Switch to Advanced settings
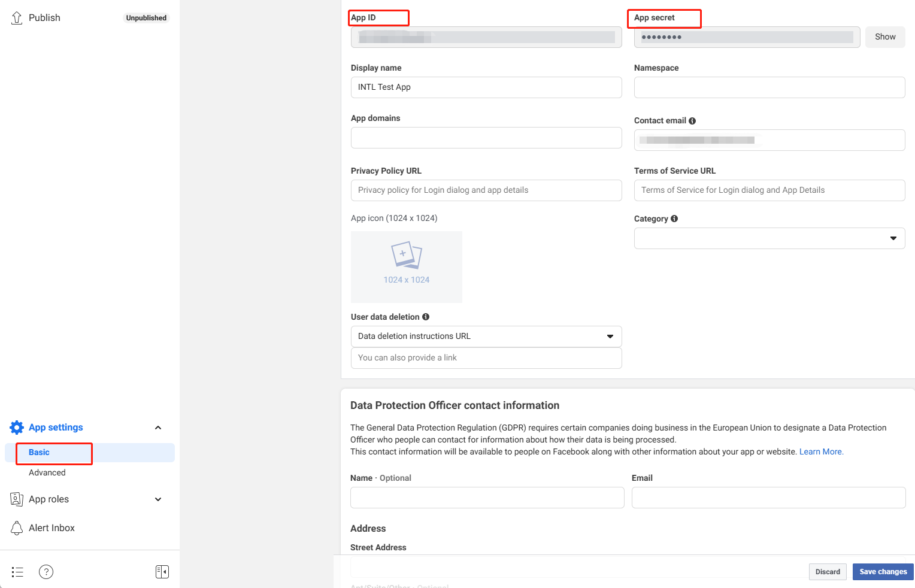 click(47, 472)
